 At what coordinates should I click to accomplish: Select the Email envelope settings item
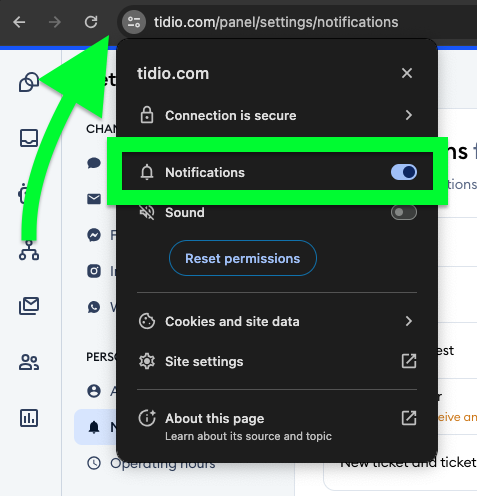tap(94, 199)
